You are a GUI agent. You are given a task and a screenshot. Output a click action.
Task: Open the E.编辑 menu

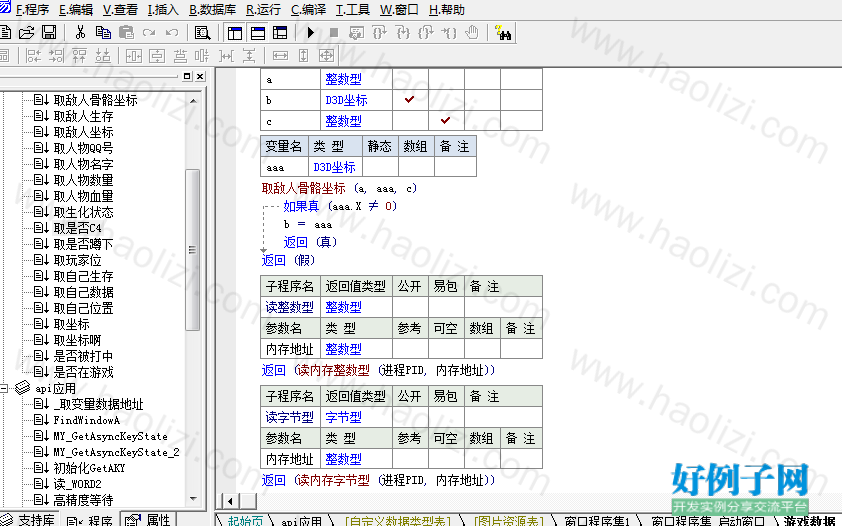76,10
